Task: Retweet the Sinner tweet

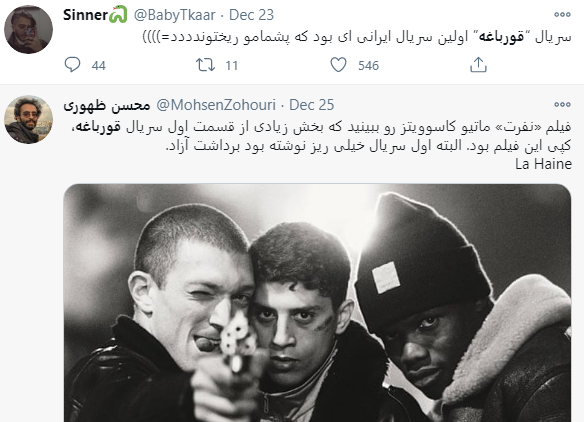Action: pyautogui.click(x=206, y=65)
